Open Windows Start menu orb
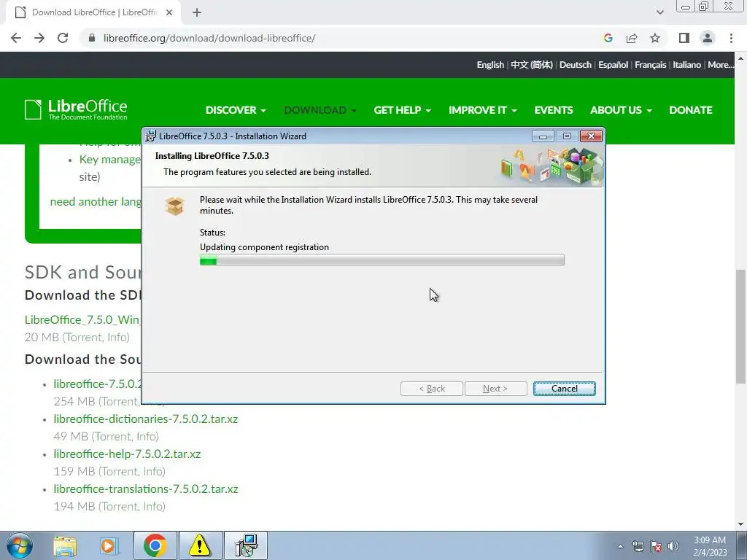Screen dimensions: 747x560 [x=19, y=545]
